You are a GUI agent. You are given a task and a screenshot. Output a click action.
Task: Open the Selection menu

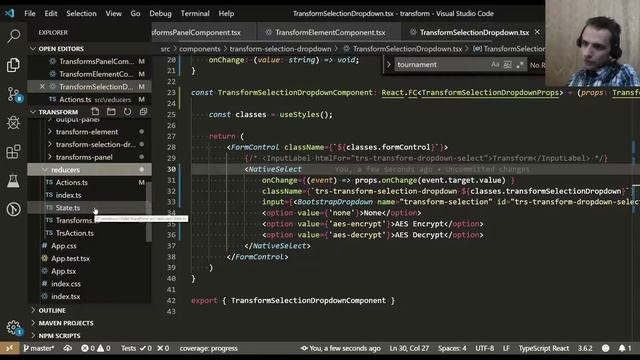coord(81,13)
